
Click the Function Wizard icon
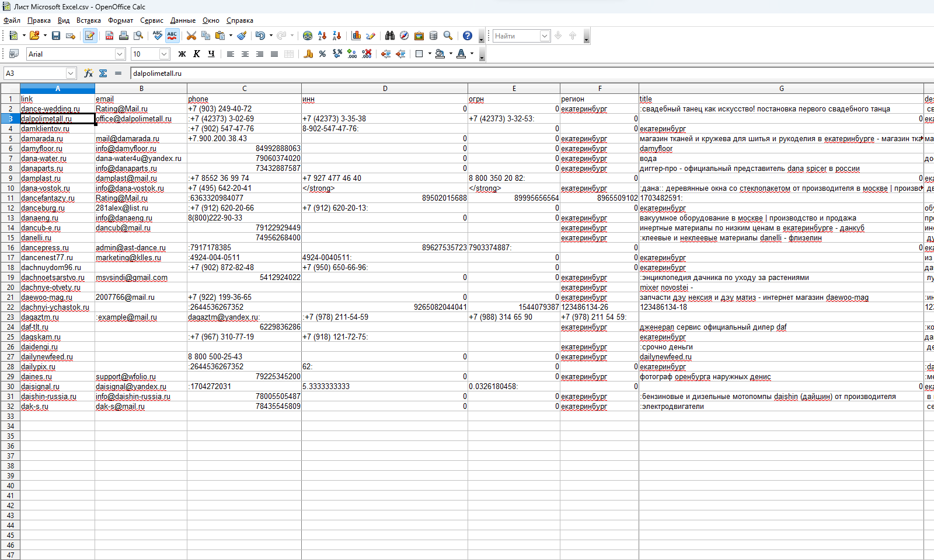[x=88, y=73]
